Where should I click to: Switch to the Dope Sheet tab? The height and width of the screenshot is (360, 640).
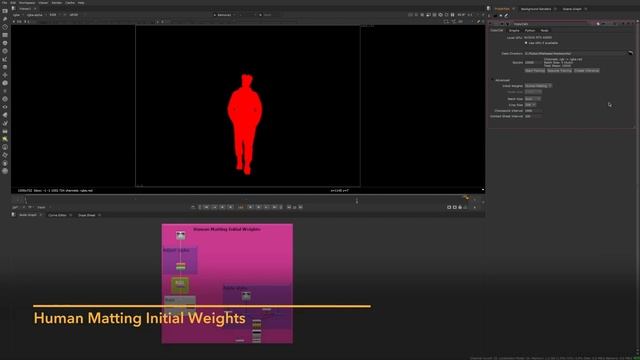[x=87, y=215]
